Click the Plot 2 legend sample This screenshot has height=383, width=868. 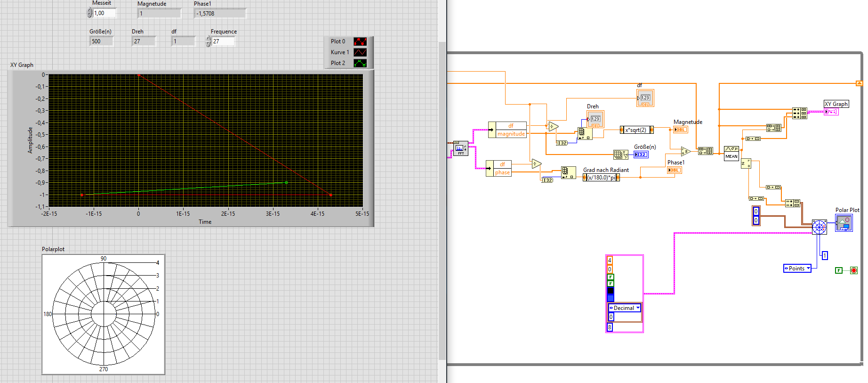(x=360, y=63)
